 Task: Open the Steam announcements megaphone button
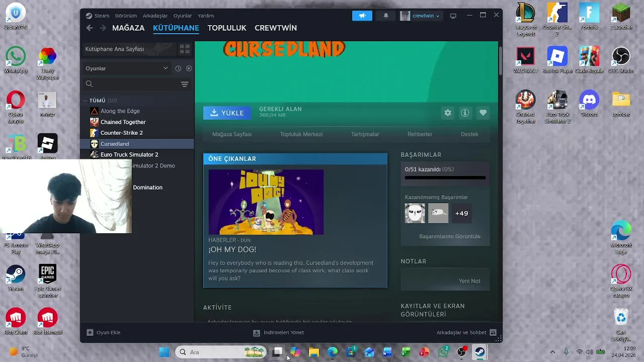[362, 16]
